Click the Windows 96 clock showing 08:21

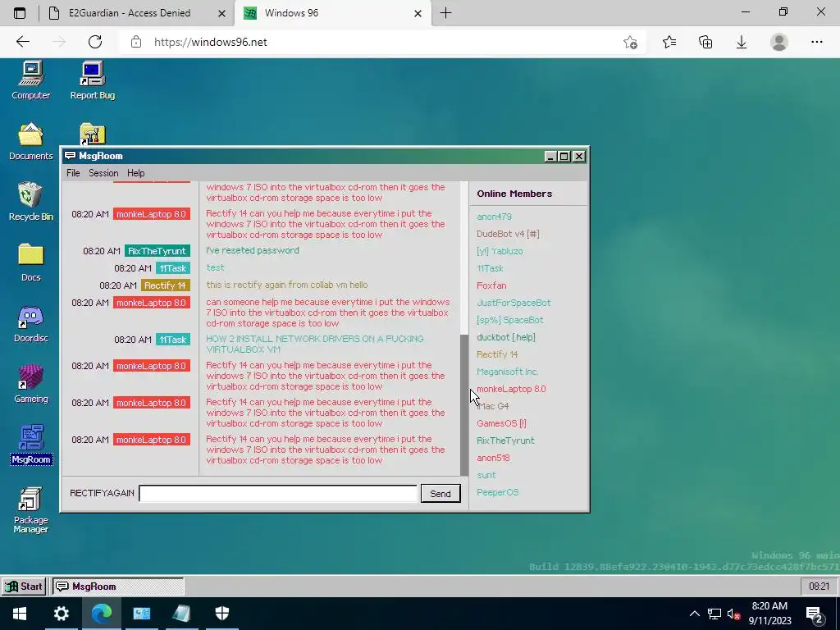pos(819,586)
